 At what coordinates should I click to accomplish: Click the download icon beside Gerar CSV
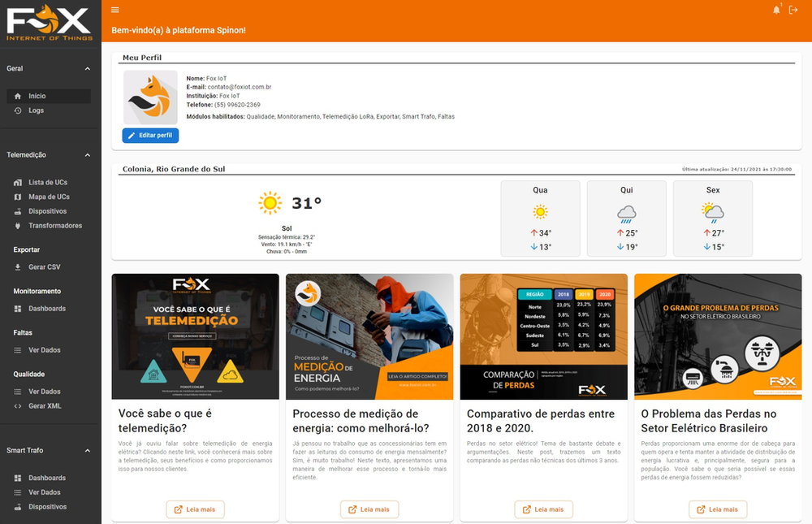tap(18, 267)
